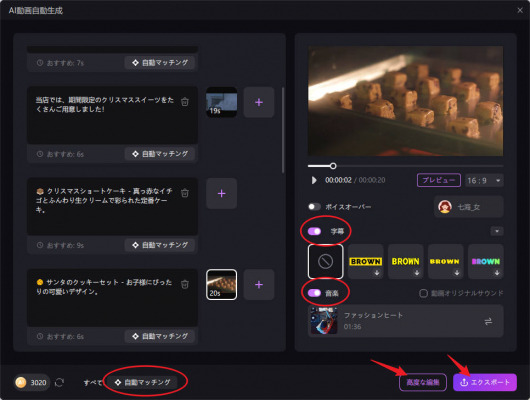
Task: Open the 七海_女 voice selector
Action: coord(469,207)
